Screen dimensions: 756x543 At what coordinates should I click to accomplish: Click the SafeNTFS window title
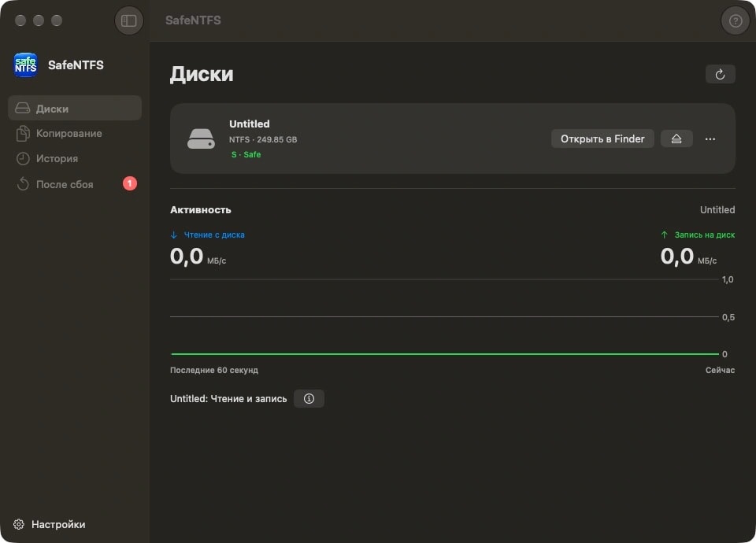(193, 20)
